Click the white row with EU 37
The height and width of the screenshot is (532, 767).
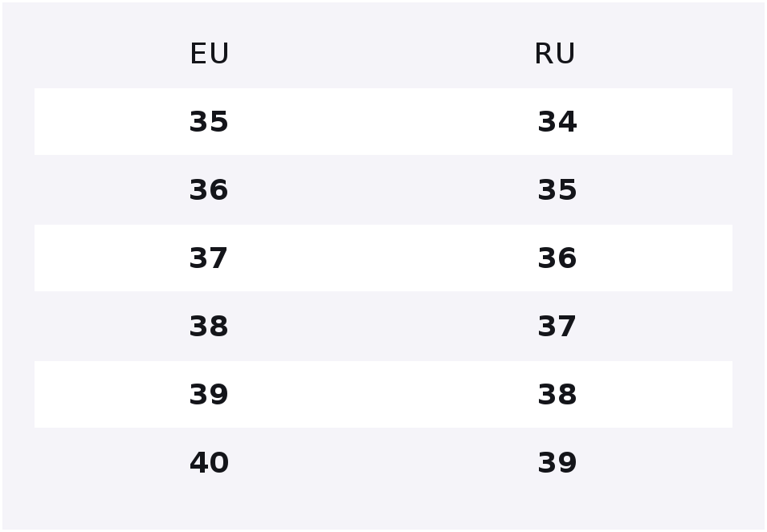tap(384, 258)
